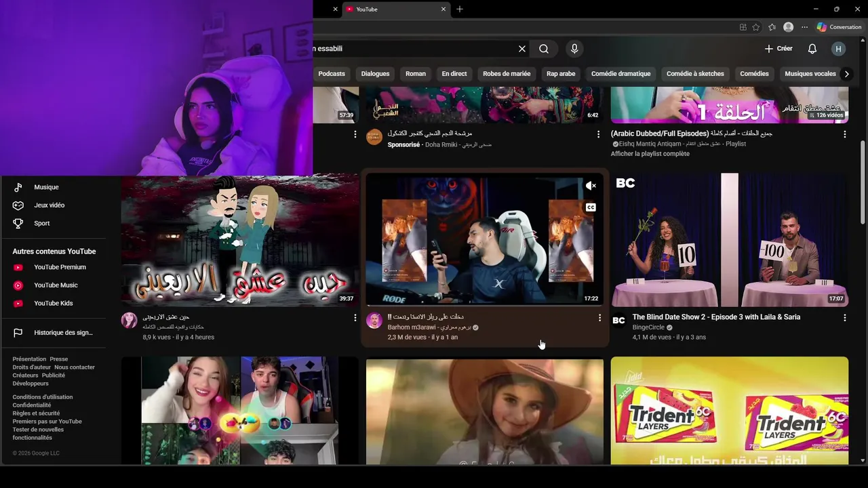Click the search magnifier button
This screenshot has width=868, height=488.
[x=544, y=49]
